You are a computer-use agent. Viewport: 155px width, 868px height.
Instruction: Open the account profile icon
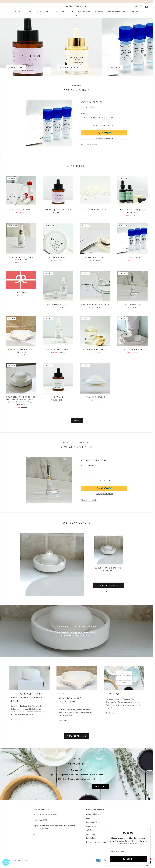point(136,6)
